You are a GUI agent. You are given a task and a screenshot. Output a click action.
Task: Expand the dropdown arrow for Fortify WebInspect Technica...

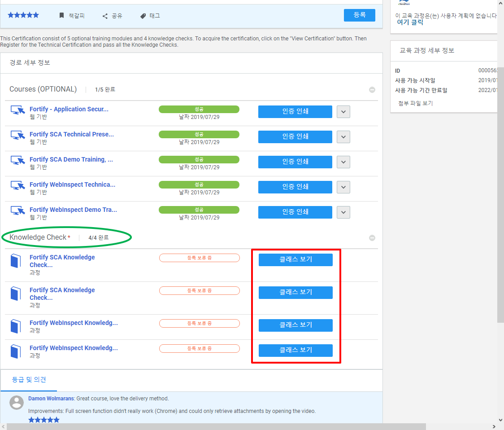coord(343,187)
